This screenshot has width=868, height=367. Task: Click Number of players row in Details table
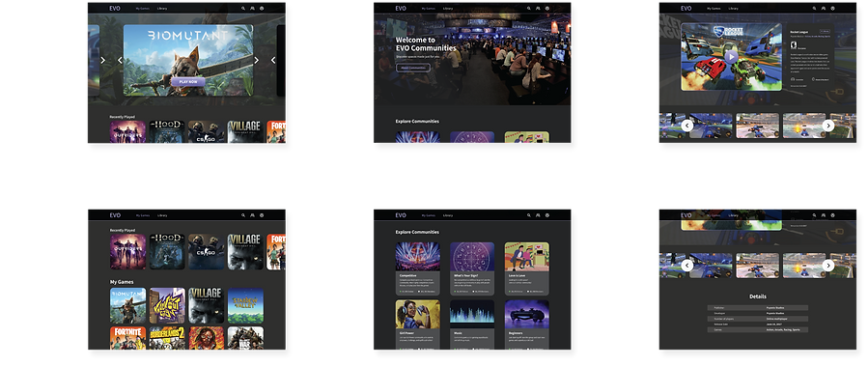tap(757, 319)
